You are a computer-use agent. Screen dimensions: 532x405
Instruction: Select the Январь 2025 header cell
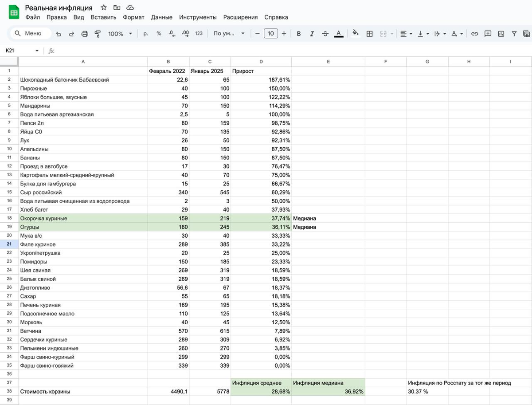[210, 71]
